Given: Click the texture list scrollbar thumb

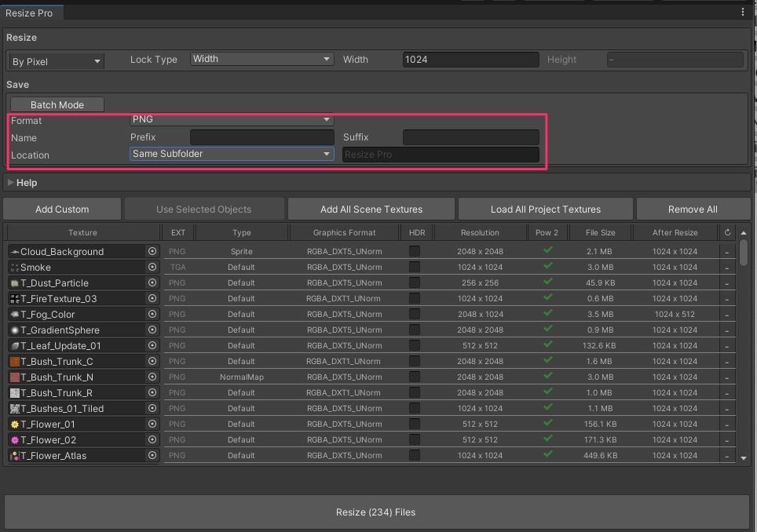Looking at the screenshot, I should [x=744, y=252].
